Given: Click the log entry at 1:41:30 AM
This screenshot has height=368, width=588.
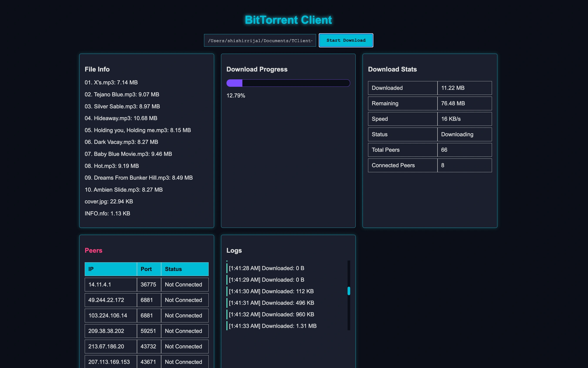Looking at the screenshot, I should tap(271, 291).
